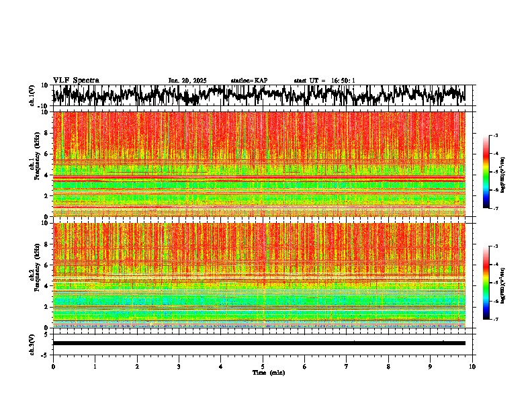Image resolution: width=532 pixels, height=411 pixels.
Task: Click time axis tick label "2"
Action: pos(137,367)
